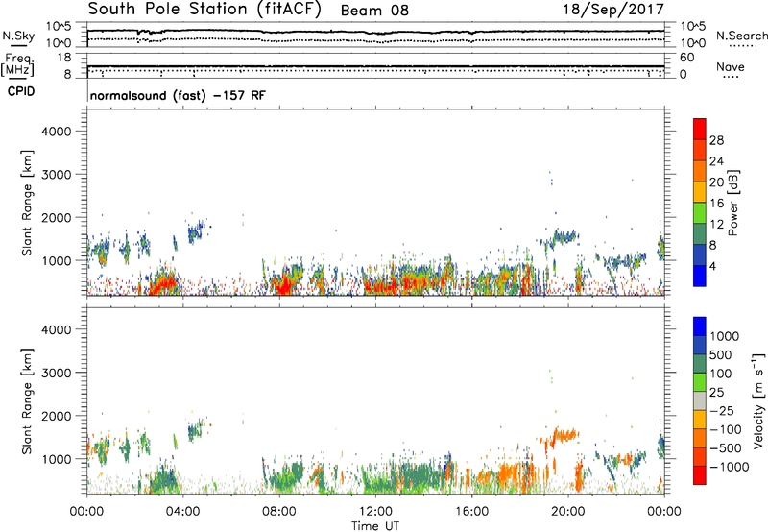The height and width of the screenshot is (532, 768).
Task: Click the "12:00" time axis tick label
Action: pyautogui.click(x=375, y=512)
